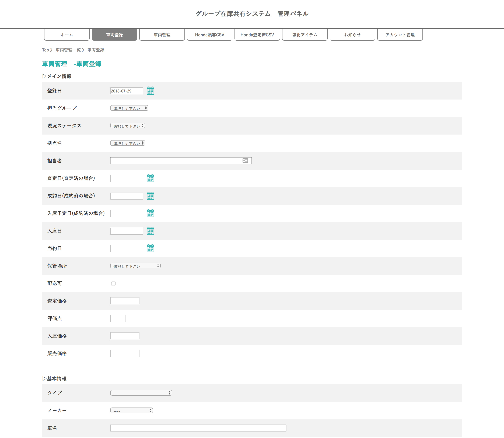Open the メーカー dropdown
This screenshot has width=504, height=438.
131,410
